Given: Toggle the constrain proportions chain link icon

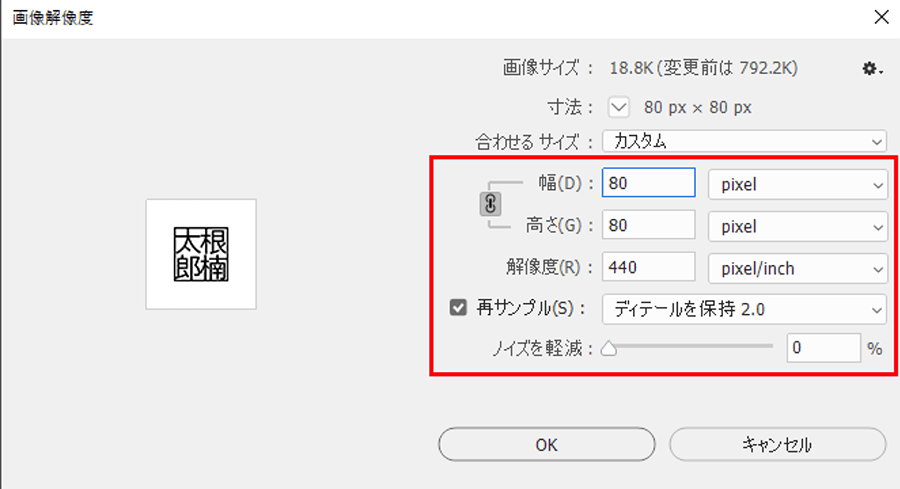Looking at the screenshot, I should pyautogui.click(x=490, y=204).
